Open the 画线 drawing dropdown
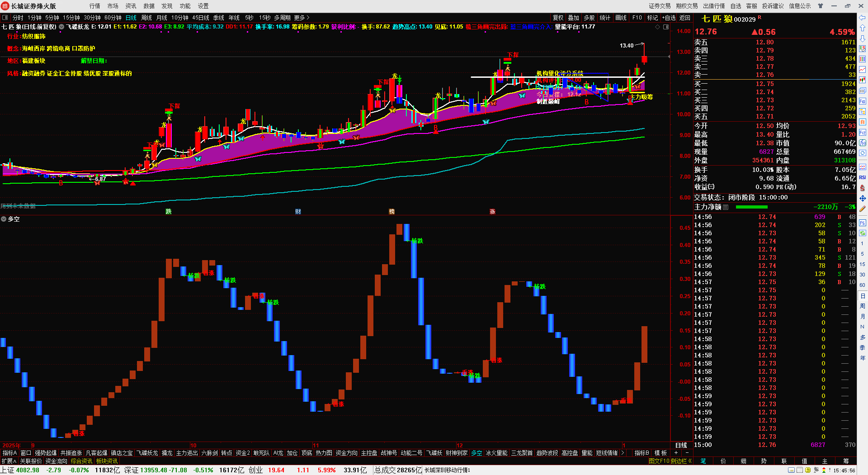 (x=621, y=18)
